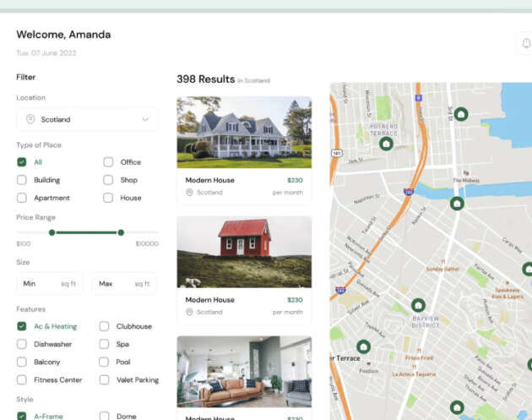Click the notification bell icon

(526, 43)
